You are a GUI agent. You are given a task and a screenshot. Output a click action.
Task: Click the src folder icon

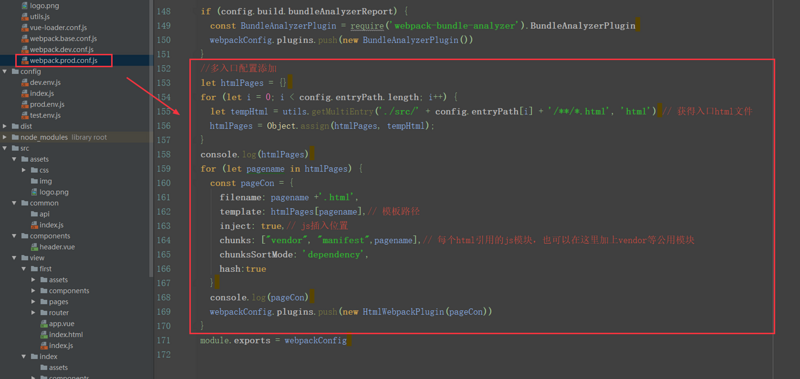pyautogui.click(x=15, y=148)
